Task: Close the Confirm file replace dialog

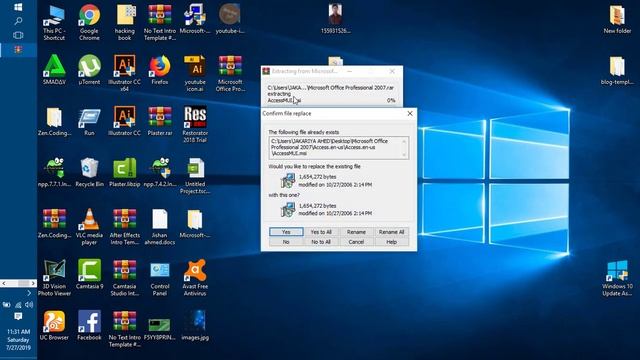Action: [x=410, y=113]
